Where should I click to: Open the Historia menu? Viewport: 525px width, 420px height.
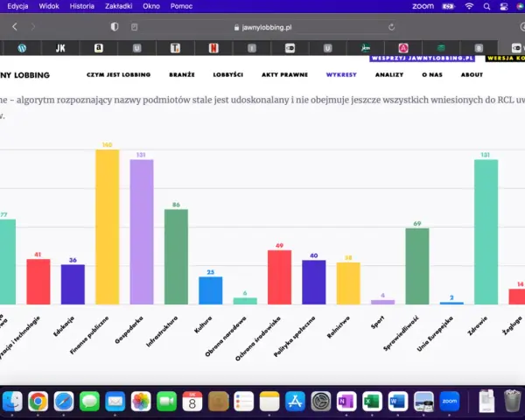pyautogui.click(x=81, y=6)
